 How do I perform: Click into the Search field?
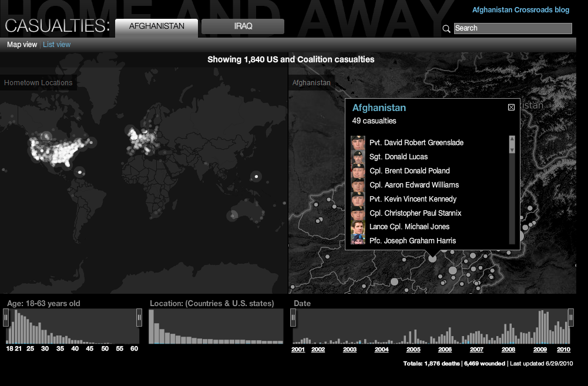point(512,28)
